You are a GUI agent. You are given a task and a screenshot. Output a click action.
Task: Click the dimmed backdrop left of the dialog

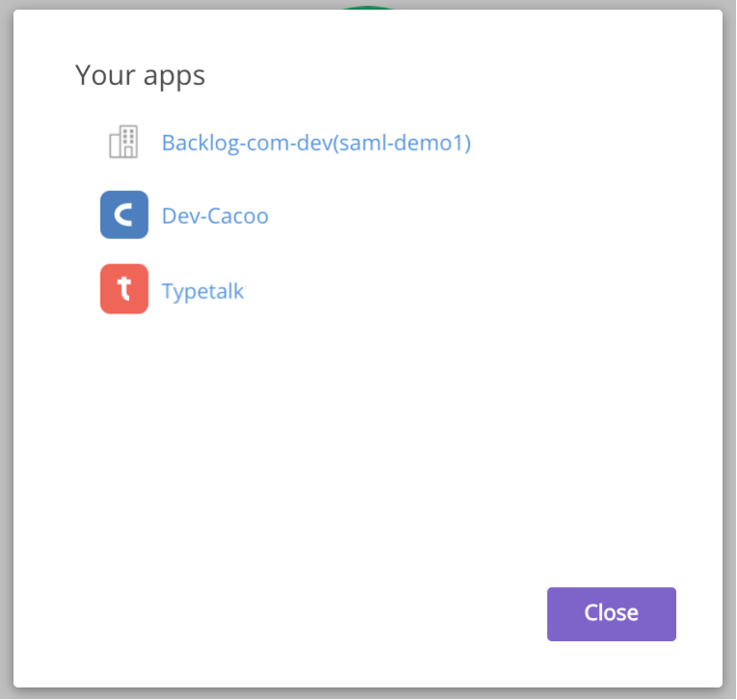point(6,350)
